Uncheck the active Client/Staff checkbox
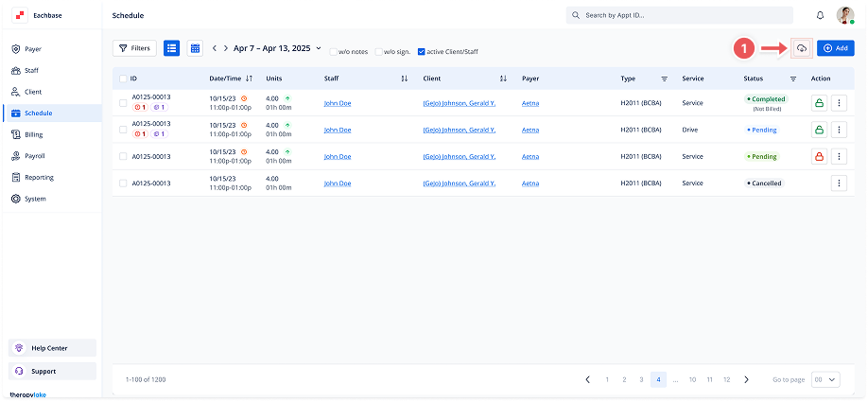The height and width of the screenshot is (402, 868). 422,51
